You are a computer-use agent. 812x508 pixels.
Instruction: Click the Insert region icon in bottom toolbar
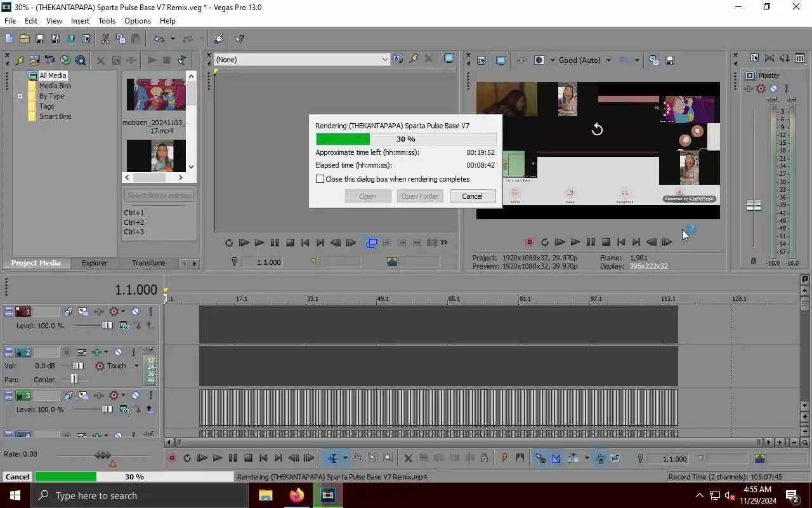tap(520, 458)
